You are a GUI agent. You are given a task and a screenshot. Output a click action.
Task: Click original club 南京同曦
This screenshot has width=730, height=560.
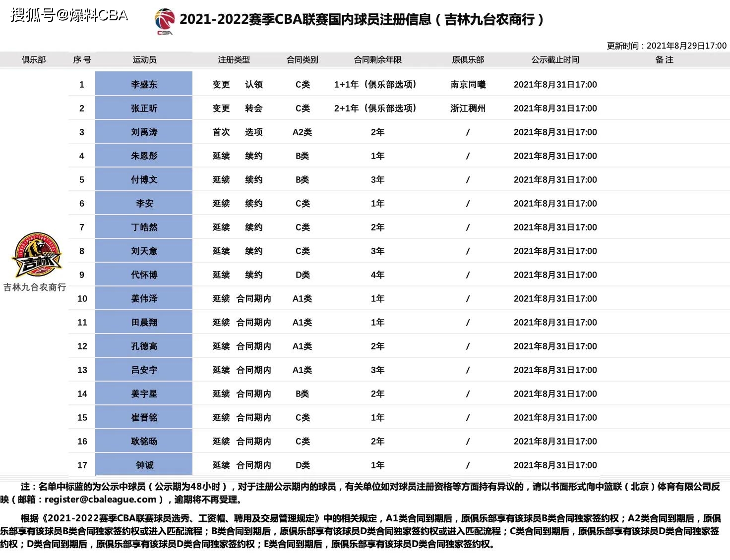(x=468, y=85)
